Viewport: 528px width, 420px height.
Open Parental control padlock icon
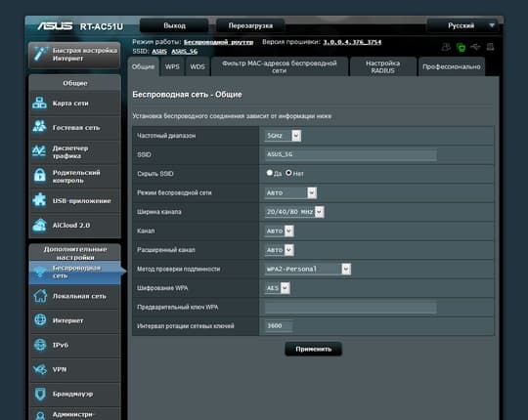pyautogui.click(x=40, y=175)
